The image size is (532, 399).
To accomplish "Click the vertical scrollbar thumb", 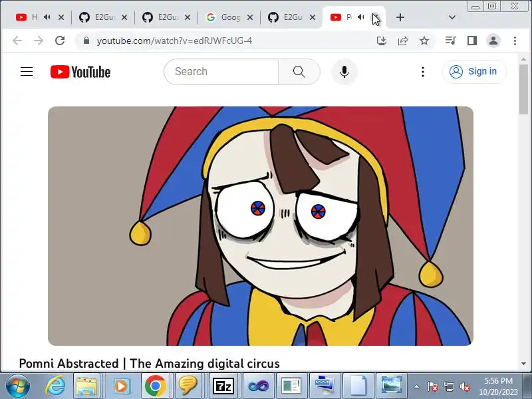I will [x=524, y=90].
